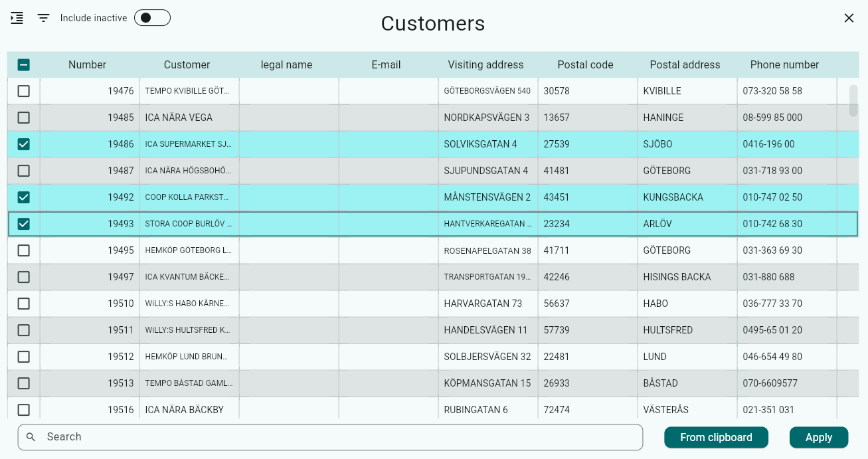Click phone number 070-6609577
868x459 pixels.
(x=787, y=383)
